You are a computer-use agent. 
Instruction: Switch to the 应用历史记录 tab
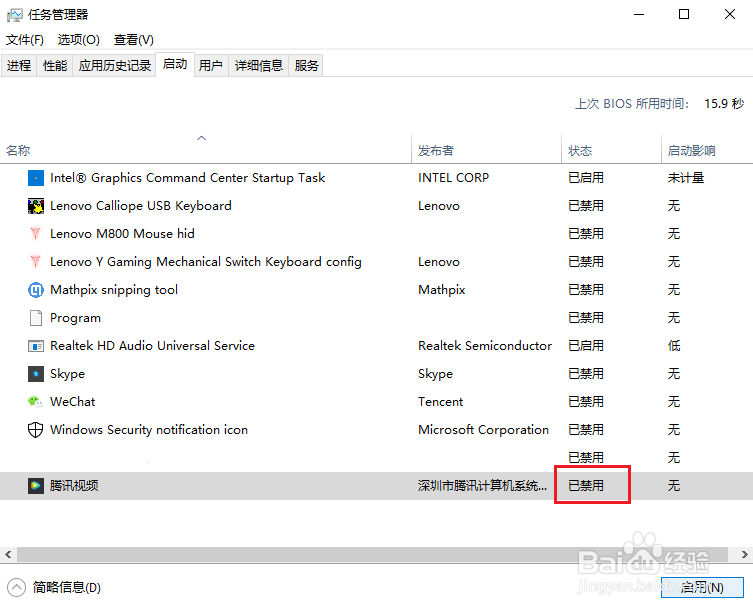coord(115,65)
